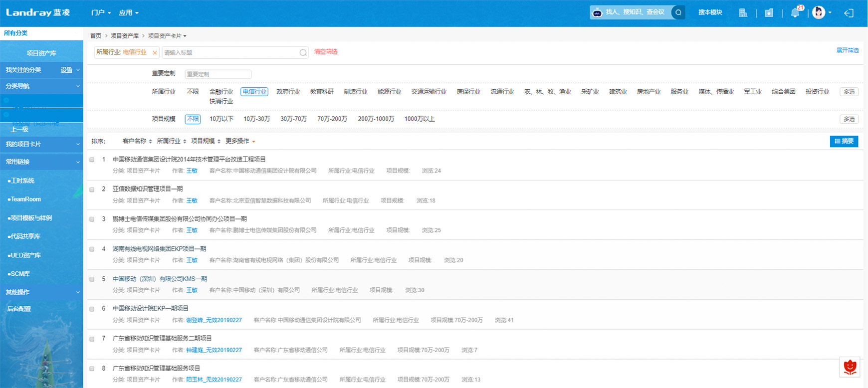The image size is (868, 388).
Task: Open the favorites folder star icon
Action: coord(769,13)
